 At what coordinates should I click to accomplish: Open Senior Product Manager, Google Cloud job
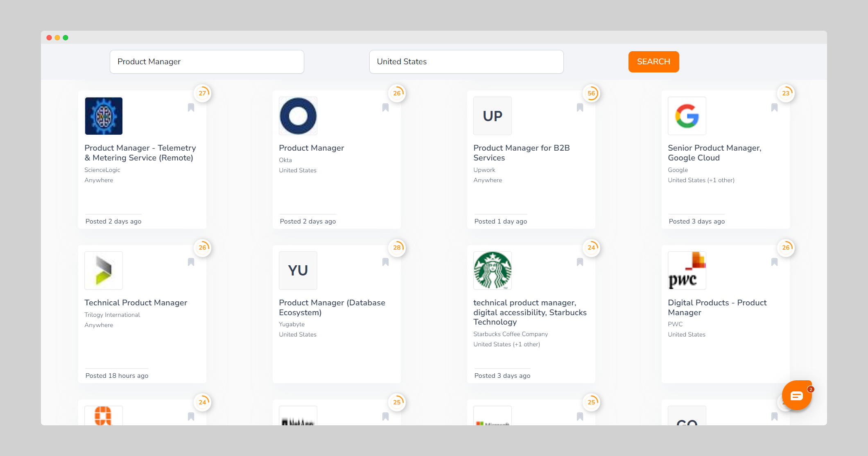[714, 153]
